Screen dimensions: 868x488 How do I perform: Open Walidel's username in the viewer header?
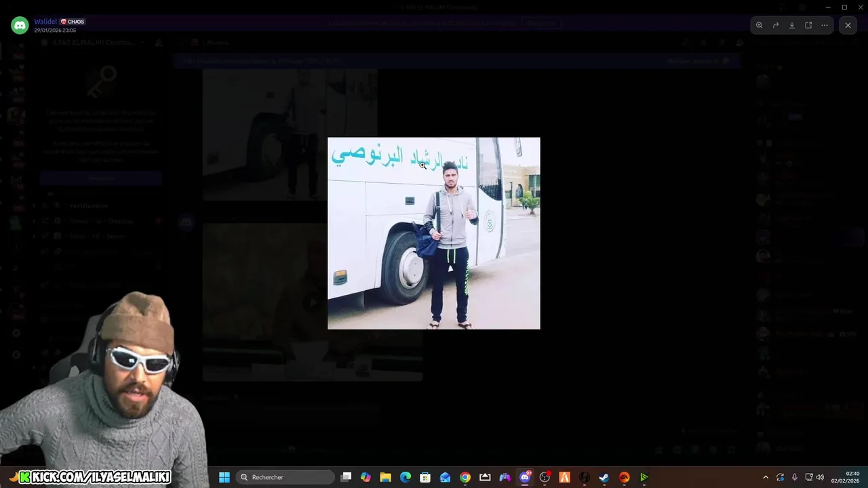pos(45,22)
